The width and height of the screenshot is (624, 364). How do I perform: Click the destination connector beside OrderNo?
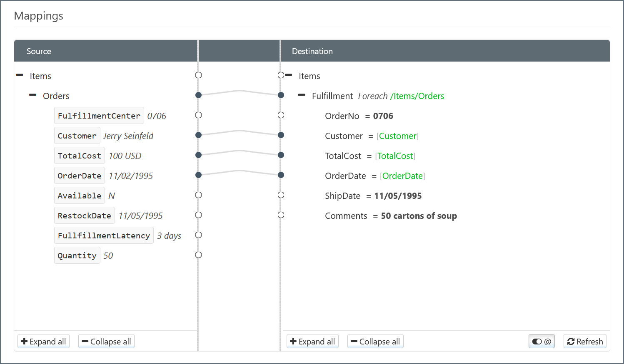point(281,115)
